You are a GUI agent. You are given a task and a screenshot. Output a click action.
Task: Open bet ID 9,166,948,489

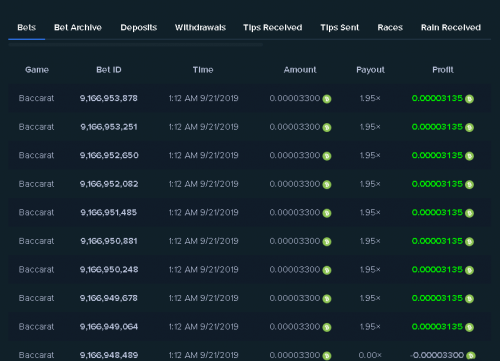coord(109,355)
